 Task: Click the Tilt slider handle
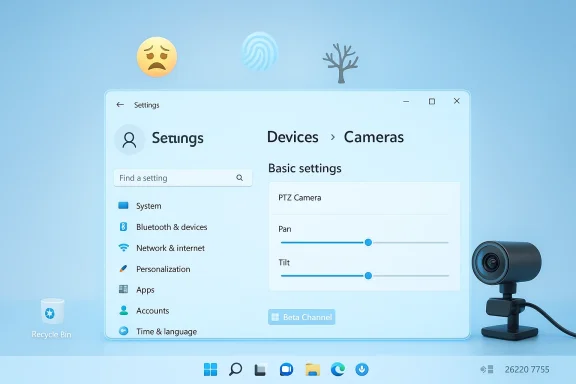pyautogui.click(x=368, y=276)
